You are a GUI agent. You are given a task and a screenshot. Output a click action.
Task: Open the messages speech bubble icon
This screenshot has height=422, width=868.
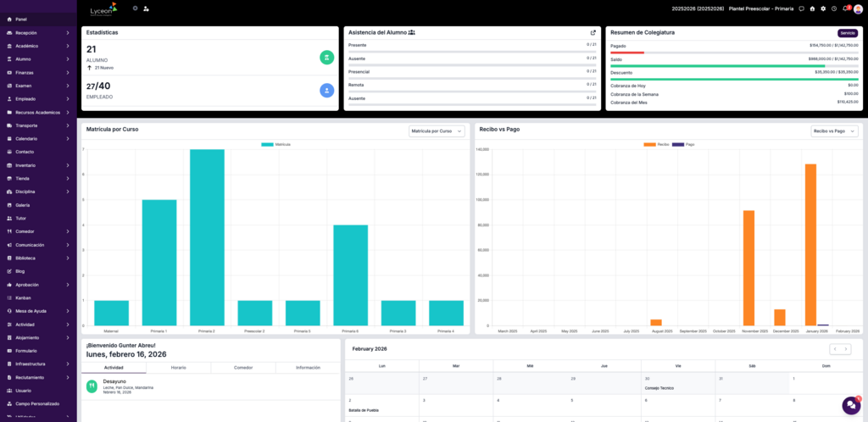tap(801, 8)
